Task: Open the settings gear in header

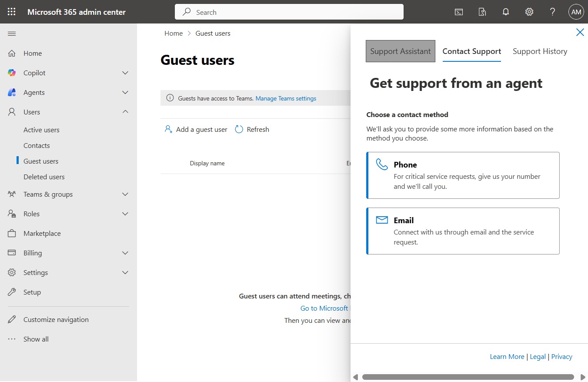Action: 529,12
